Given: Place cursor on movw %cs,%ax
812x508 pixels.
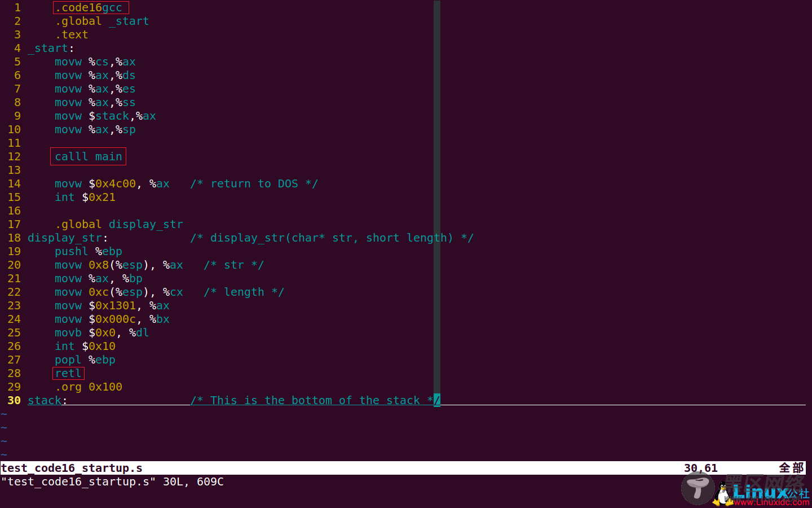Looking at the screenshot, I should (95, 62).
